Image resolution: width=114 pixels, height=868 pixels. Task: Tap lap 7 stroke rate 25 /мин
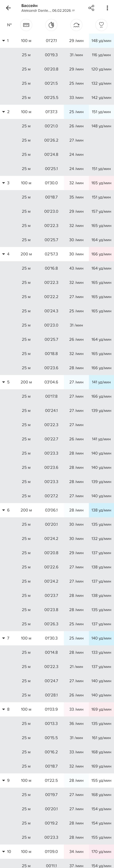(x=76, y=638)
